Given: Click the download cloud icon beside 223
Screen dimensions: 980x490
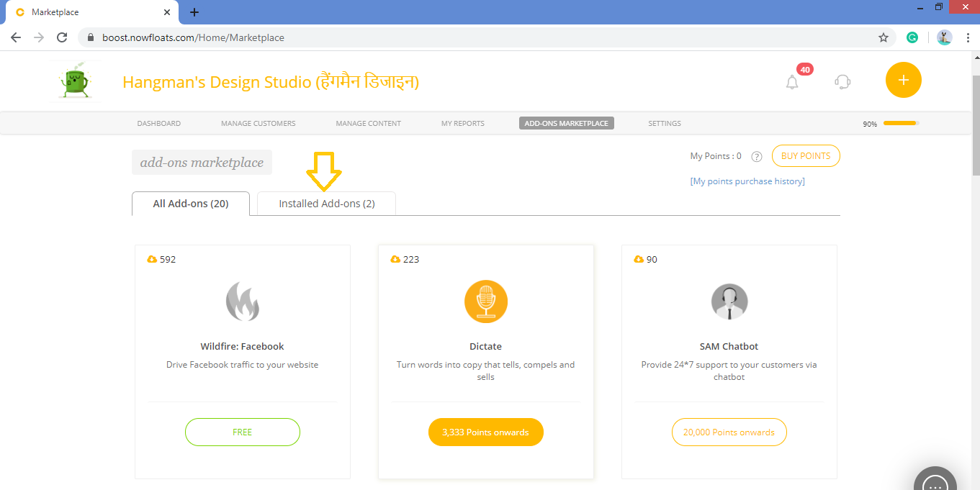Looking at the screenshot, I should click(395, 259).
